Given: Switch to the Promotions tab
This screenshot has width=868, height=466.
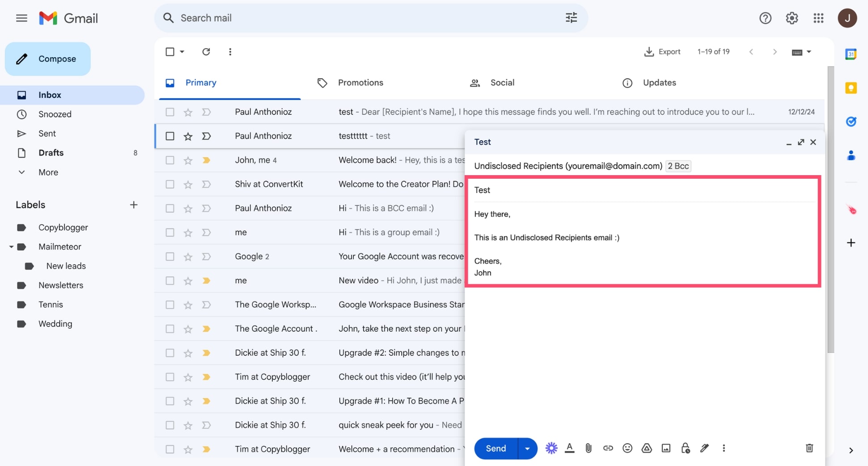Looking at the screenshot, I should (x=351, y=83).
